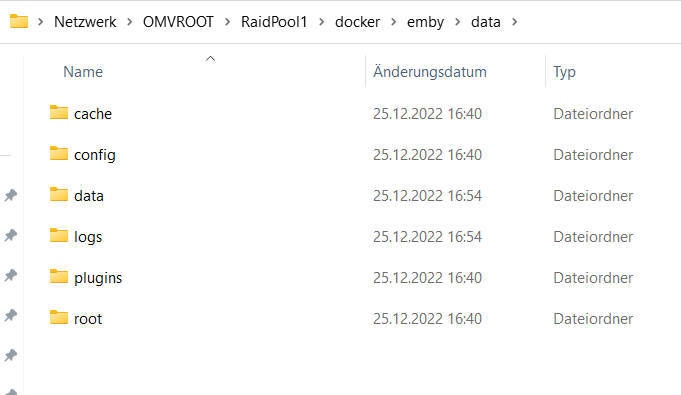Image resolution: width=681 pixels, height=395 pixels.
Task: Select the cache folder icon
Action: point(59,113)
